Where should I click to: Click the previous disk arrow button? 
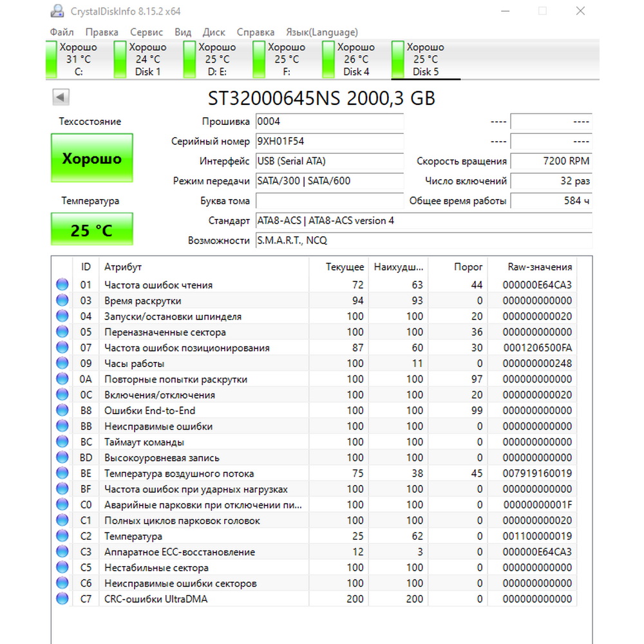click(61, 97)
